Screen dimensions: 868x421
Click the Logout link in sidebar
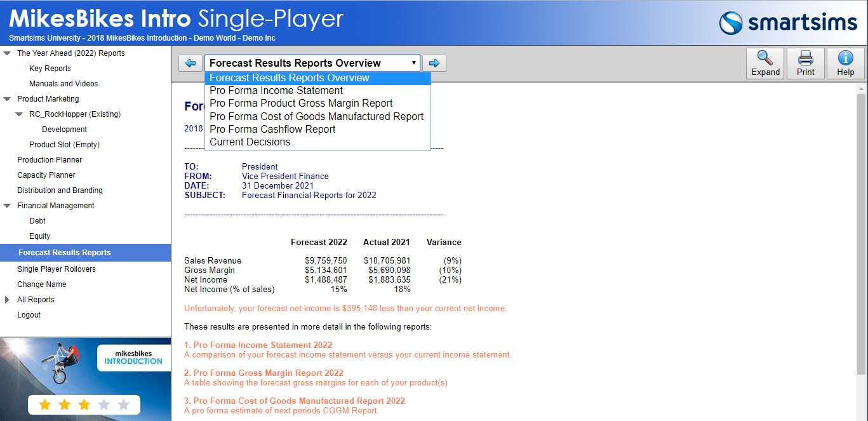point(29,315)
